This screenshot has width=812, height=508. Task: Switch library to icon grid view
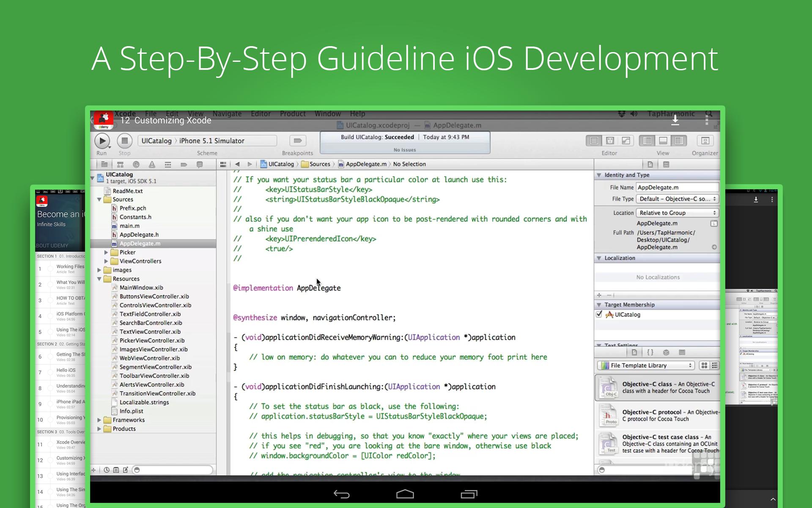click(x=704, y=365)
